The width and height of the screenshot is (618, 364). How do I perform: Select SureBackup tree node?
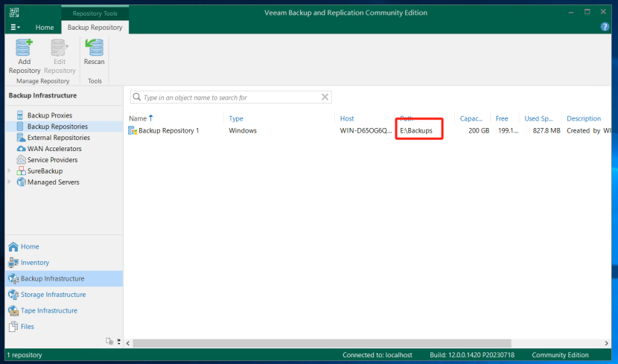45,171
